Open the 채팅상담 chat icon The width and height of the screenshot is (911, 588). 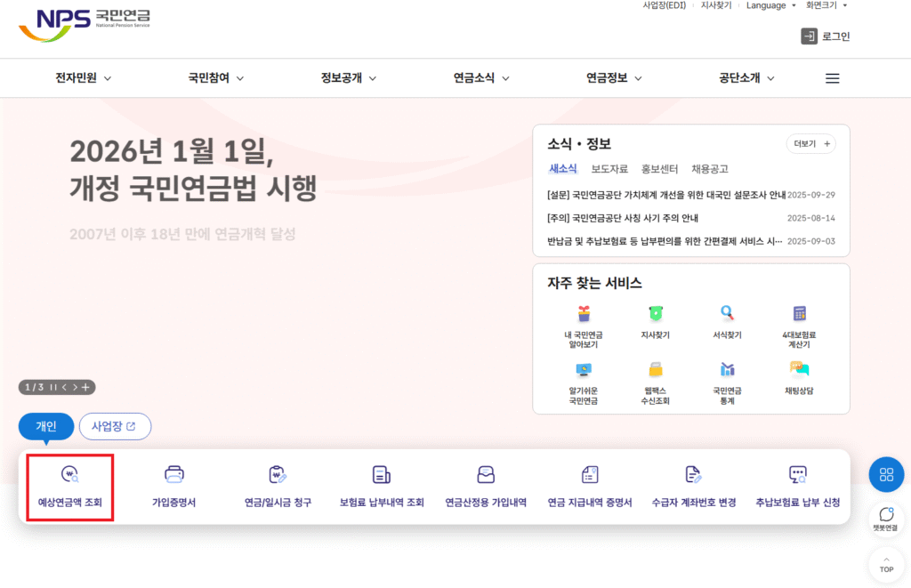(x=799, y=369)
